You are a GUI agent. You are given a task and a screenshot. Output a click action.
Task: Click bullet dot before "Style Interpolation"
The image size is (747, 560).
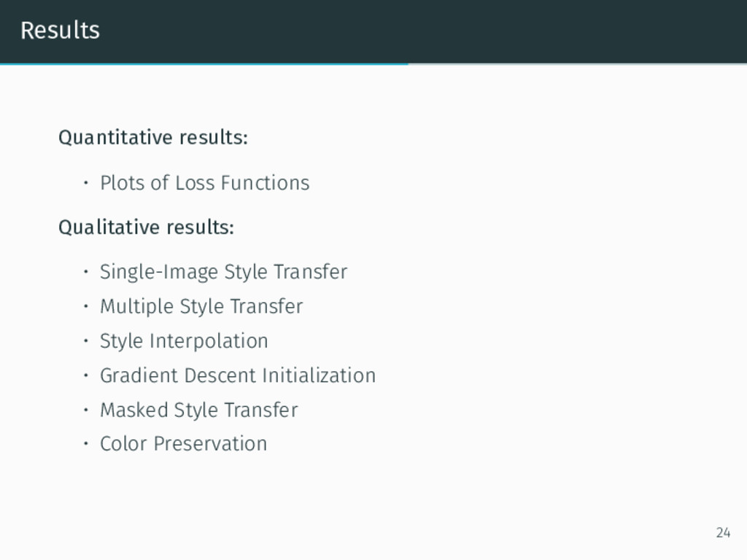(x=86, y=341)
